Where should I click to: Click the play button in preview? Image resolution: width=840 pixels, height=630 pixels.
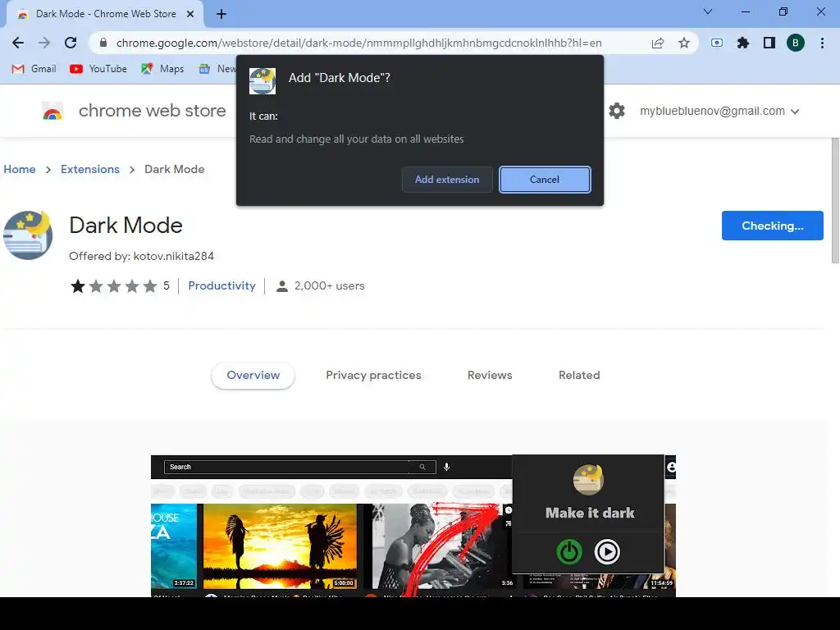coord(607,552)
